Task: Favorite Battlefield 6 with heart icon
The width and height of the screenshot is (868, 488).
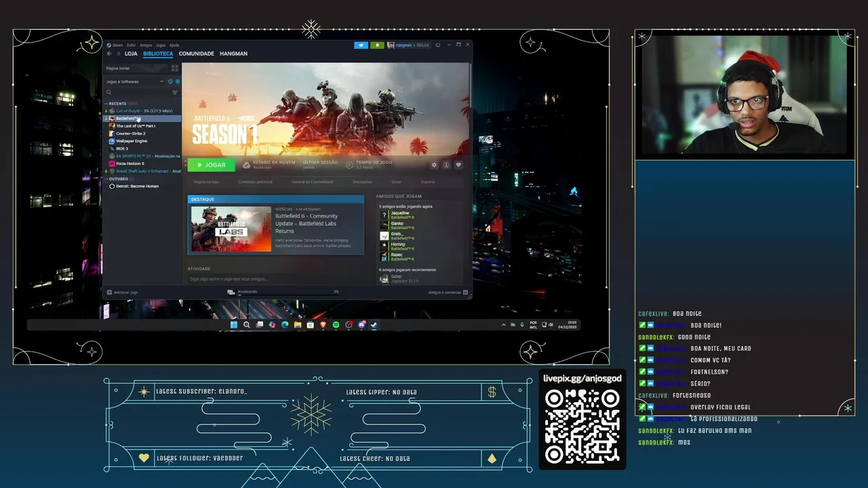Action: point(458,165)
